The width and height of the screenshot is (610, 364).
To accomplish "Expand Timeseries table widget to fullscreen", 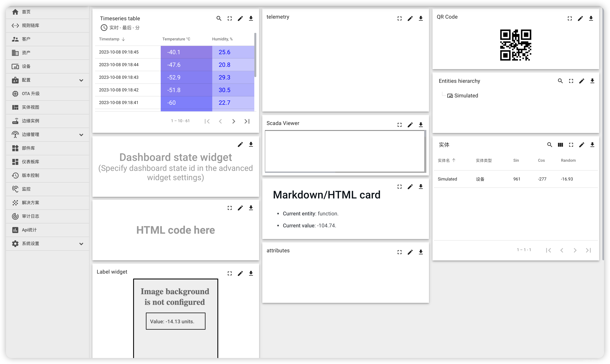I will pos(230,18).
